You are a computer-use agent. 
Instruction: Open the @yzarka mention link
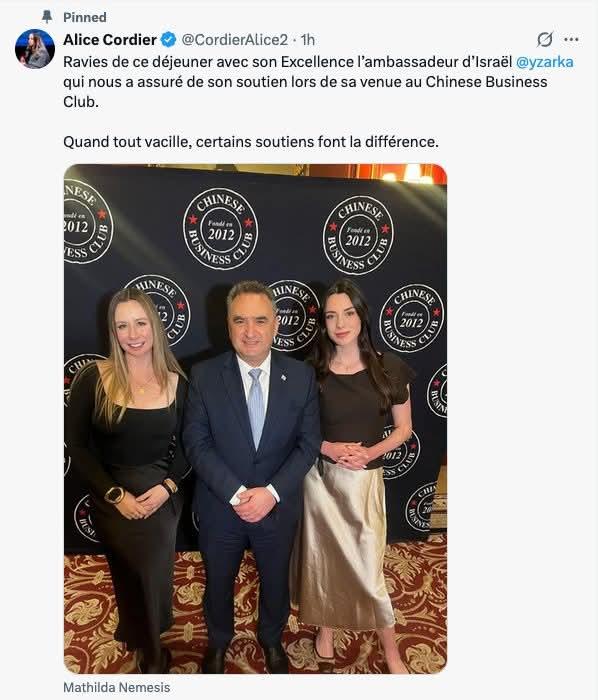point(544,62)
